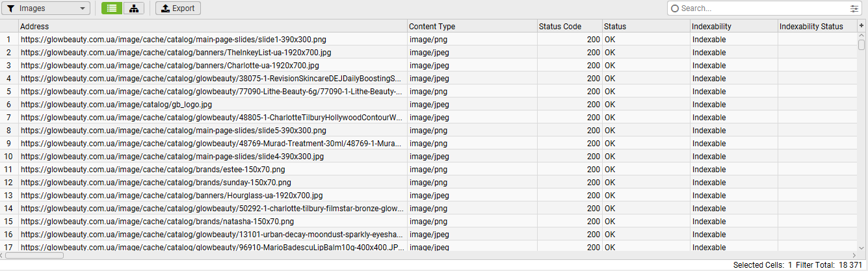The image size is (868, 271).
Task: Click the horizontal scrollbar right arrow
Action: (854, 255)
